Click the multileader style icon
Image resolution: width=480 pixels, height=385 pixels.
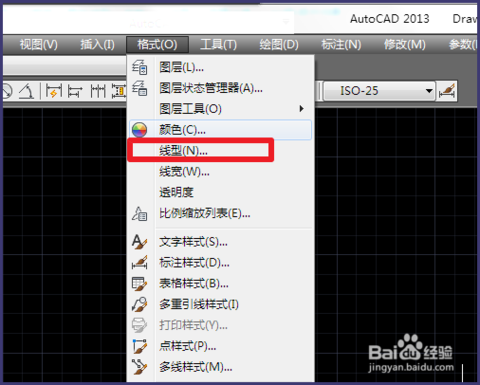click(139, 304)
